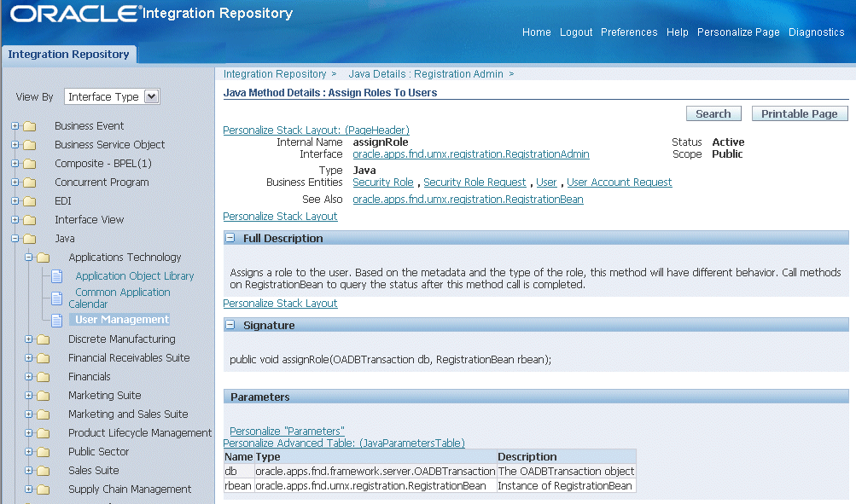
Task: Collapse the Java tree node
Action: coord(15,239)
